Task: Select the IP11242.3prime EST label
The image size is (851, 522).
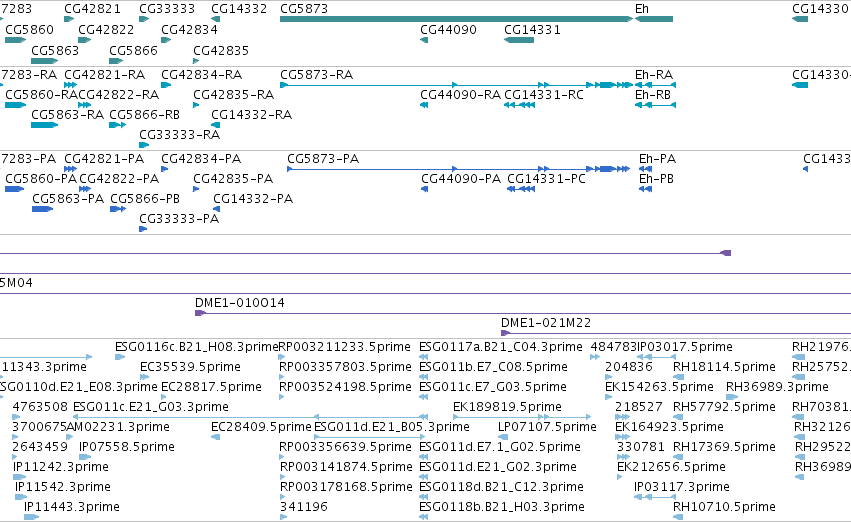Action: pos(61,467)
